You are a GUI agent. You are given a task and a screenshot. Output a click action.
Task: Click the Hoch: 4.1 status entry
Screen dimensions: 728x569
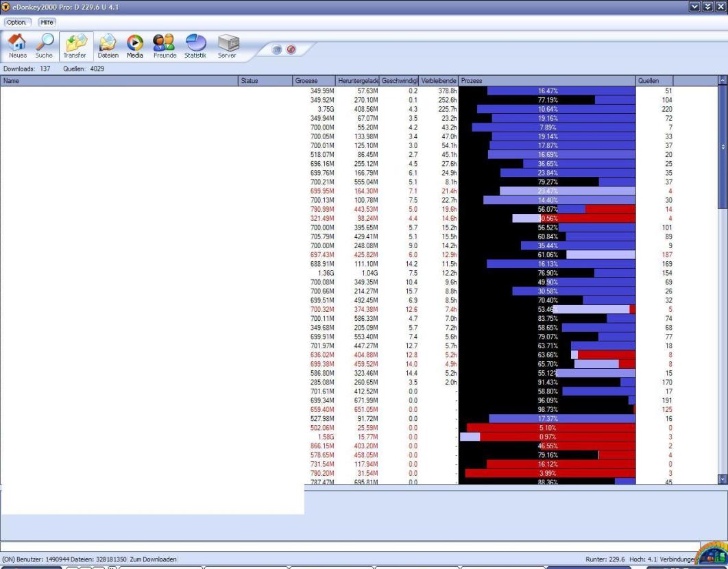pos(643,559)
